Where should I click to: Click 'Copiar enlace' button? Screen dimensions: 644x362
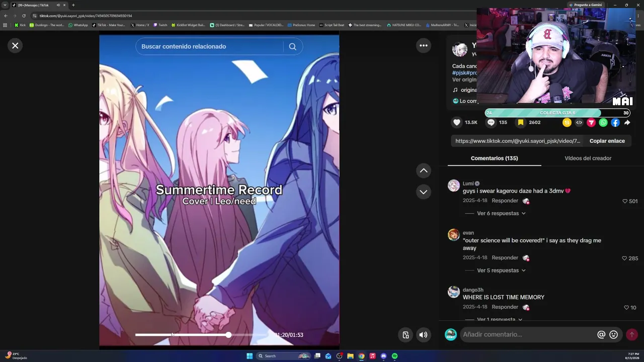pos(607,141)
